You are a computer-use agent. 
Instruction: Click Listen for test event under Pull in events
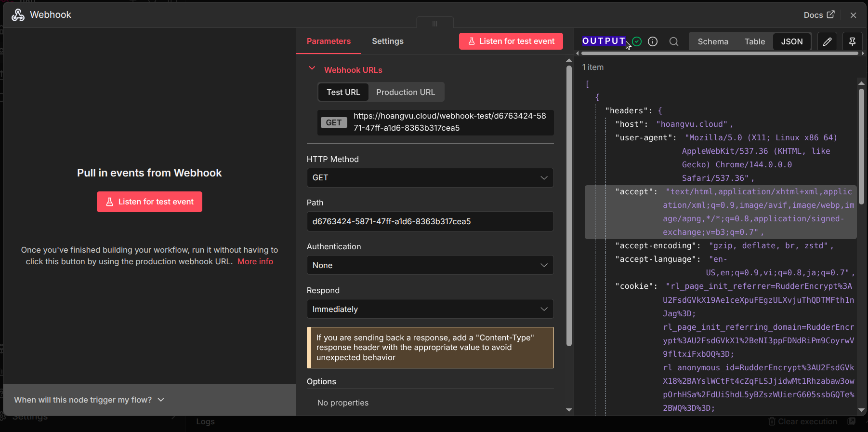[149, 202]
